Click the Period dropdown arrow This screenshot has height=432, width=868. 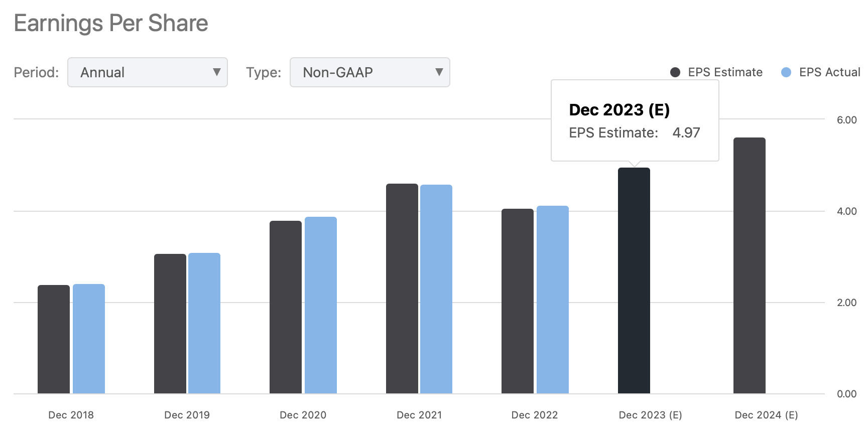click(217, 72)
